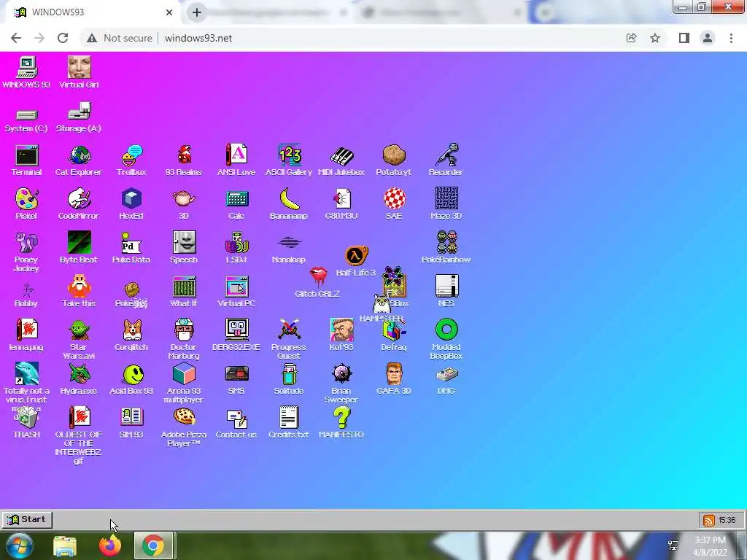
Task: Open the Nanoloop icon
Action: [289, 243]
